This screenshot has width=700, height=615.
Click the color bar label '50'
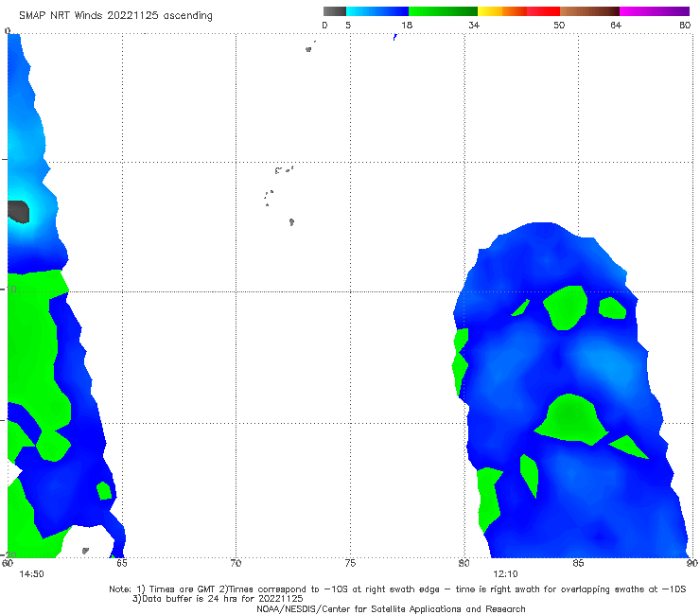pyautogui.click(x=559, y=26)
